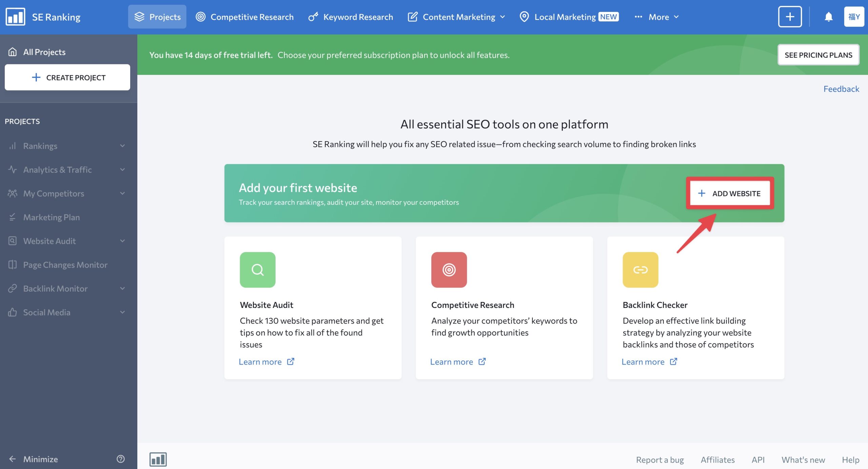Click the footer SE Ranking chart icon

pyautogui.click(x=158, y=460)
